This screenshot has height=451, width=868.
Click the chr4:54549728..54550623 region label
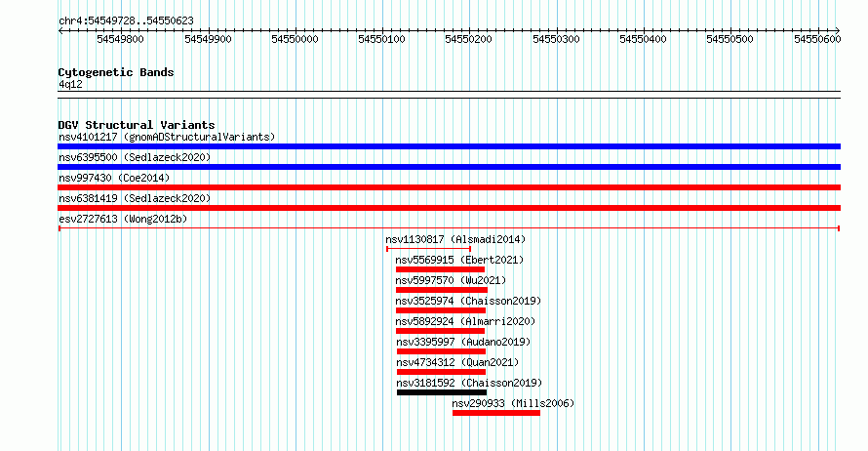(126, 20)
